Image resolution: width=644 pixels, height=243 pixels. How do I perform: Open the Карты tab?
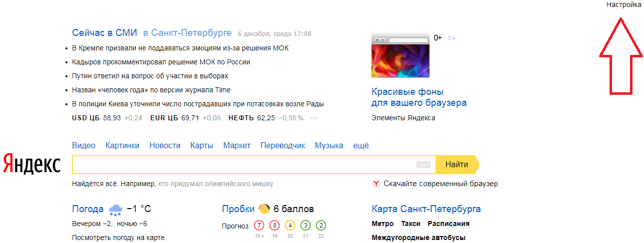pos(202,145)
